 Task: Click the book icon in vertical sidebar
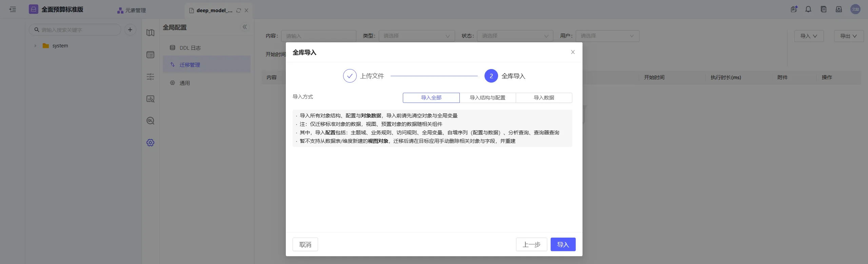tap(150, 33)
